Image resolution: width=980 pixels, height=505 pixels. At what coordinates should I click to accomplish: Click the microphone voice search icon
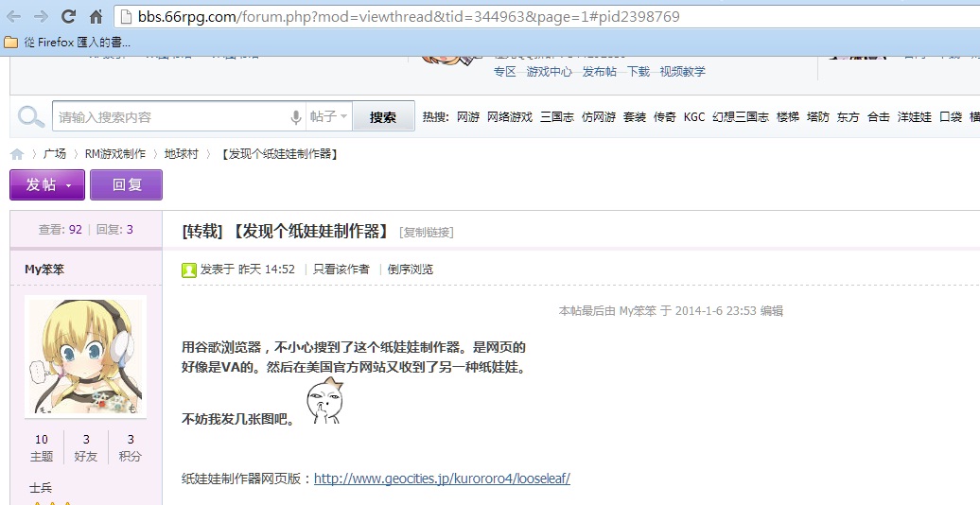[296, 117]
